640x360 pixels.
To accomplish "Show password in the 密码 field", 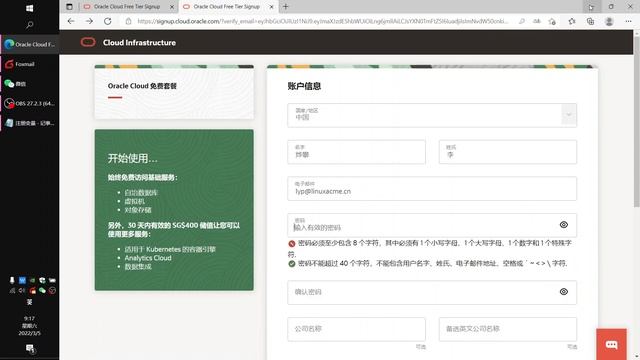I will point(564,224).
